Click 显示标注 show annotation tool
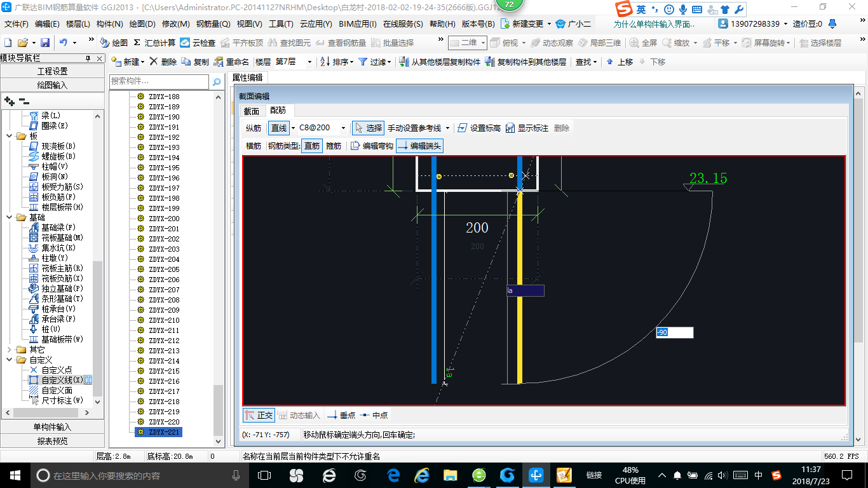Screen dimensions: 868x488 click(527, 128)
